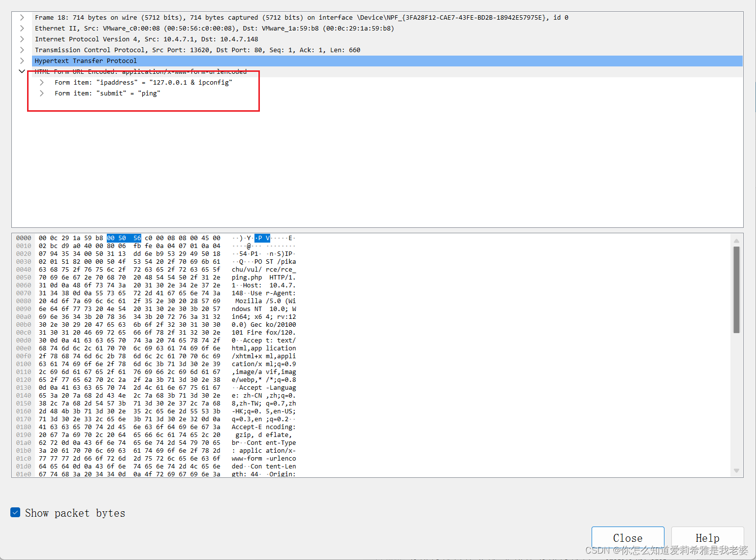Expand the ipaddress form item
756x560 pixels.
(42, 82)
